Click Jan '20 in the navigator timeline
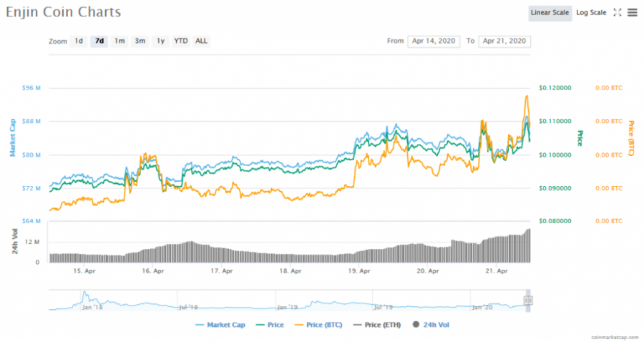Screen dimensions: 644x342 tap(482, 307)
